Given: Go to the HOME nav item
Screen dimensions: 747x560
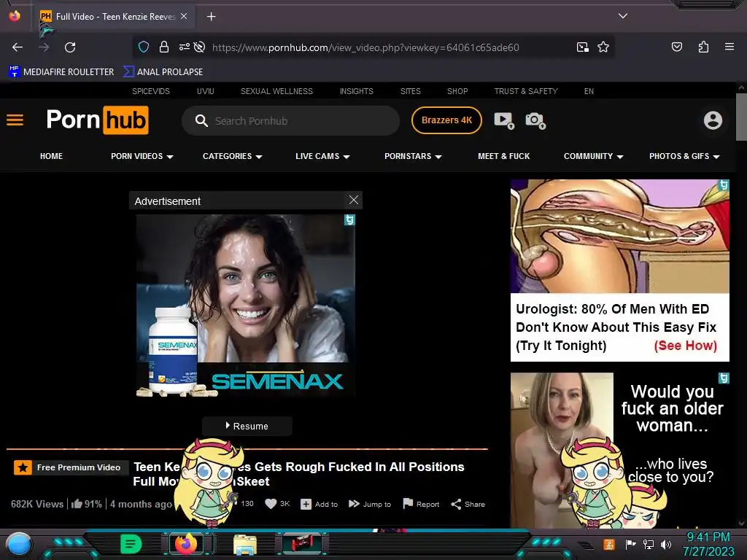Looking at the screenshot, I should (52, 156).
